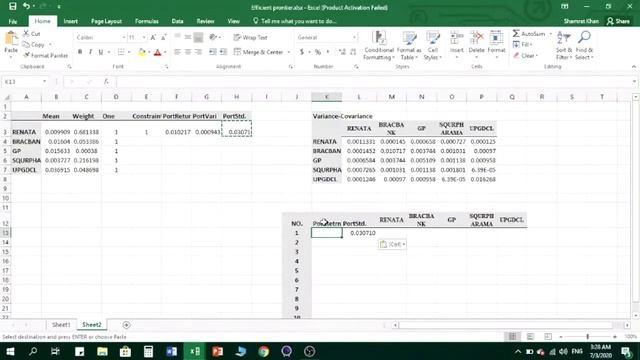
Task: Apply Merge & Center
Action: click(258, 52)
